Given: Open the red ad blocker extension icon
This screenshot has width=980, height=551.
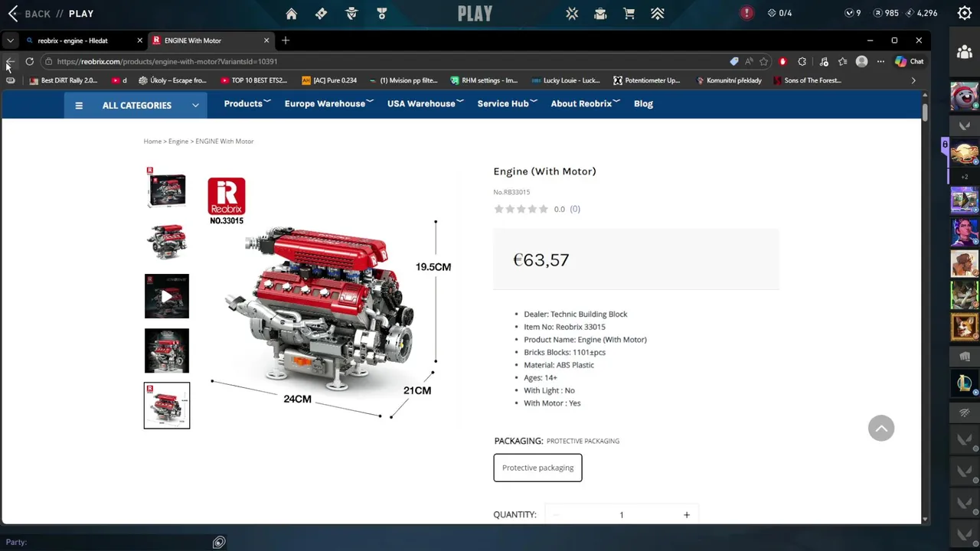Looking at the screenshot, I should pos(782,61).
